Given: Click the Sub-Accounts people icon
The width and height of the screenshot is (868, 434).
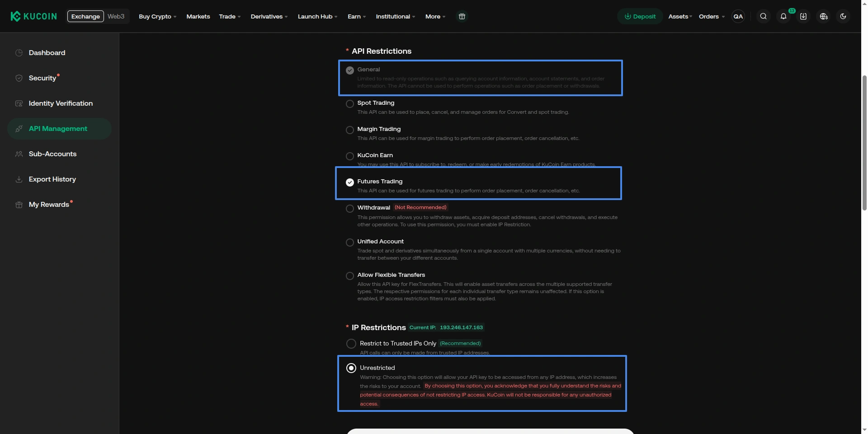Looking at the screenshot, I should (19, 154).
